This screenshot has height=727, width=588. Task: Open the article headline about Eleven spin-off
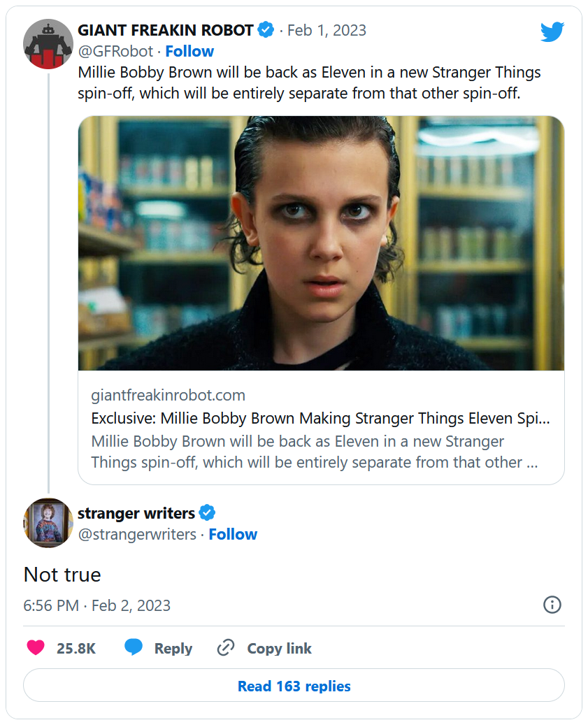[x=320, y=419]
